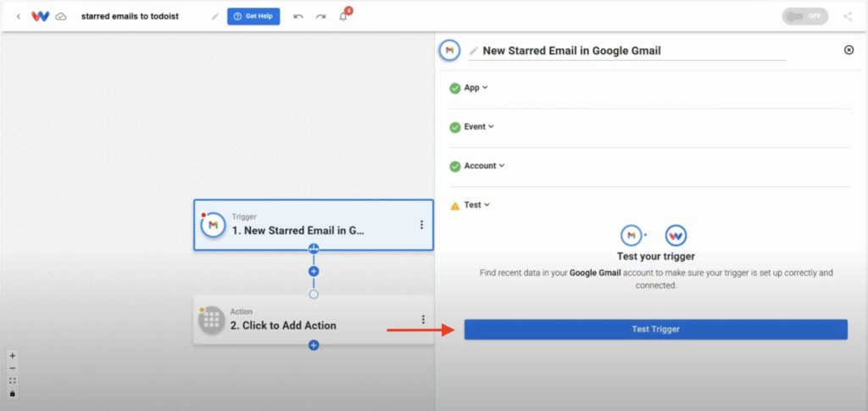Close the trigger settings panel
The width and height of the screenshot is (868, 411).
click(x=849, y=50)
